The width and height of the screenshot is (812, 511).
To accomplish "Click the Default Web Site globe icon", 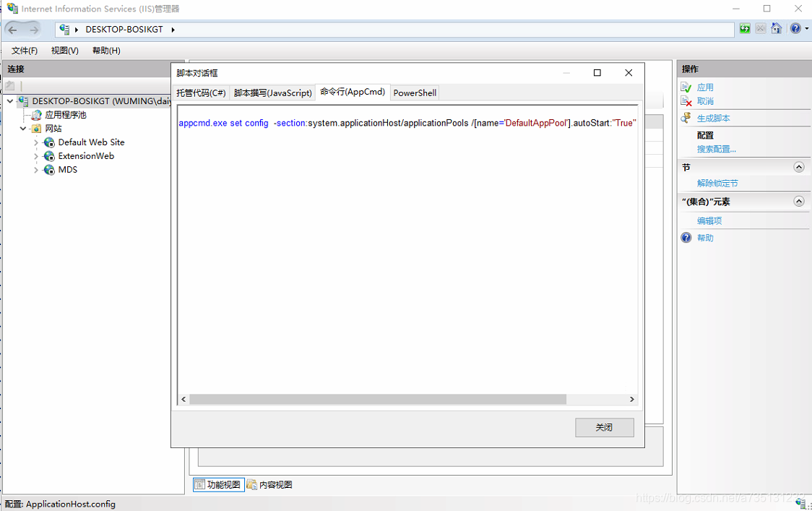I will coord(49,142).
